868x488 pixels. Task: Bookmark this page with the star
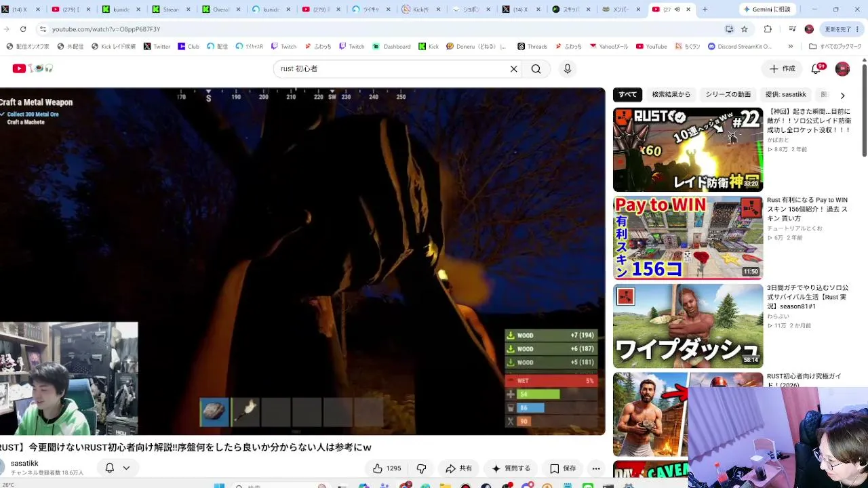[x=744, y=29]
